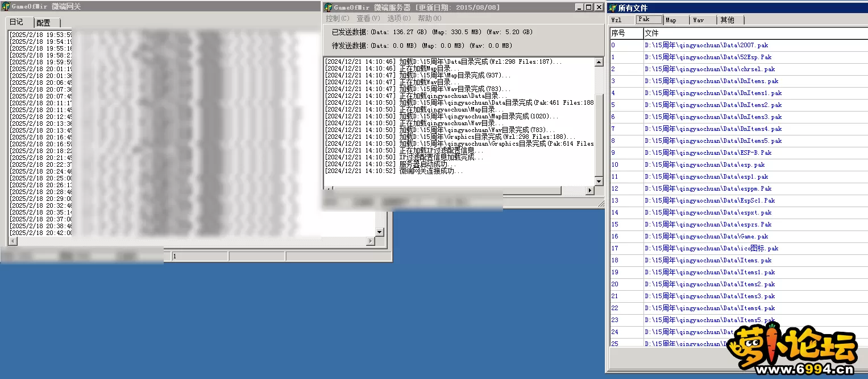Select the esprs.Pak file row

coord(738,224)
